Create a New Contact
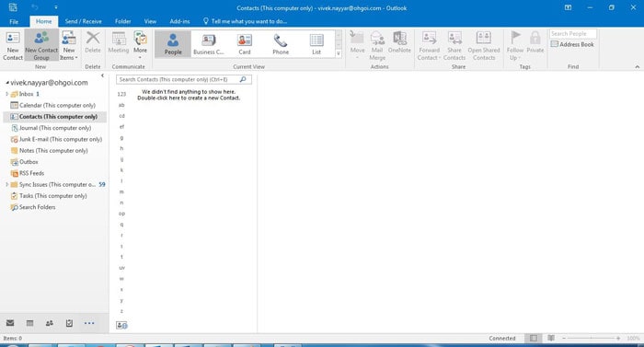Screen dimensions: 644x347 (13, 45)
